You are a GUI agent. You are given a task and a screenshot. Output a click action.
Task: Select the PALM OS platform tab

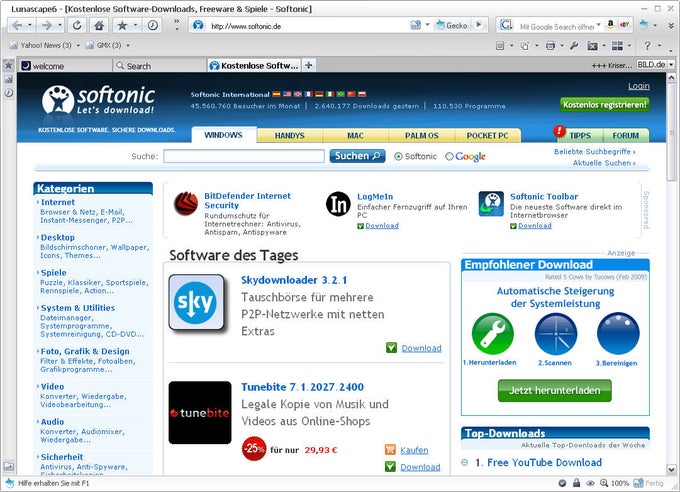pyautogui.click(x=422, y=135)
